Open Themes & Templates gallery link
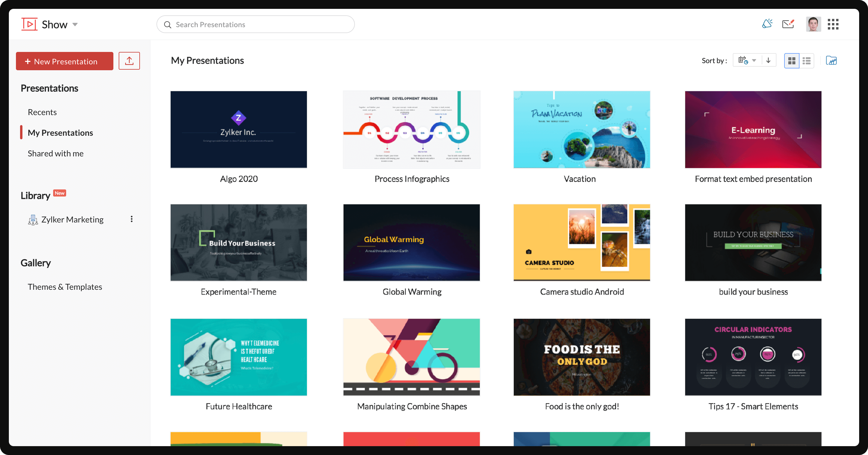The height and width of the screenshot is (455, 868). 65,287
